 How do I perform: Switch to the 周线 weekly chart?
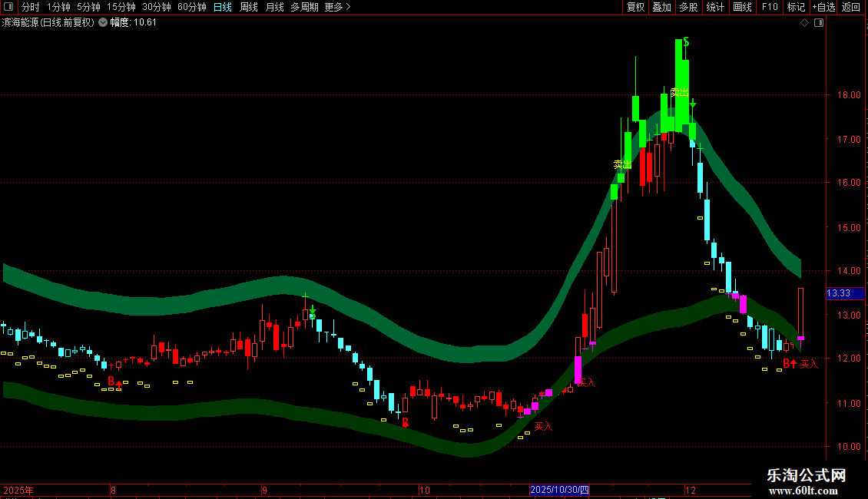pyautogui.click(x=249, y=7)
